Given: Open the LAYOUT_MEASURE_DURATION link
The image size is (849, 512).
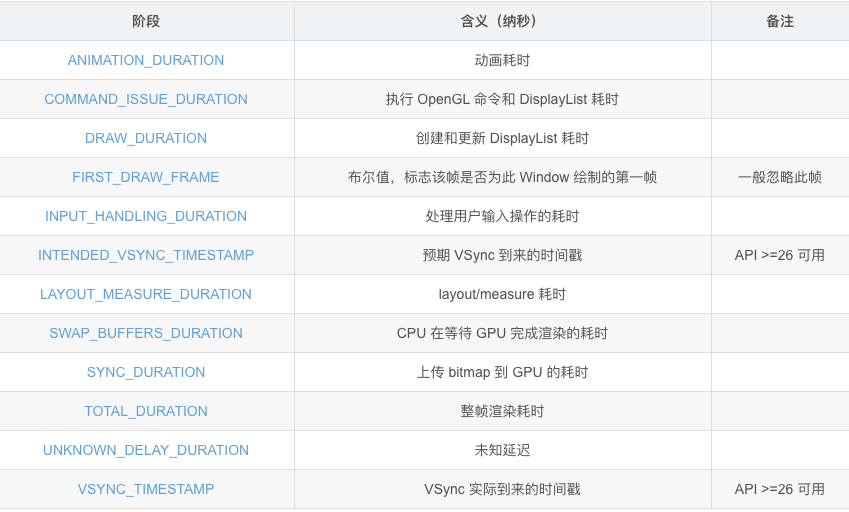Looking at the screenshot, I should point(146,294).
